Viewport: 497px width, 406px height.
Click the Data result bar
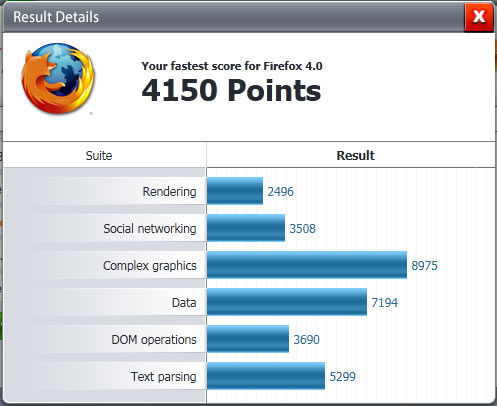(x=287, y=302)
